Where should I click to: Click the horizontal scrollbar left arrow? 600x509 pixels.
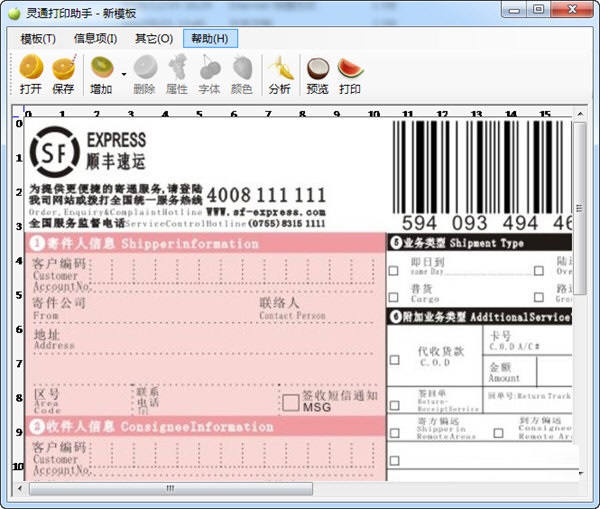(x=20, y=488)
